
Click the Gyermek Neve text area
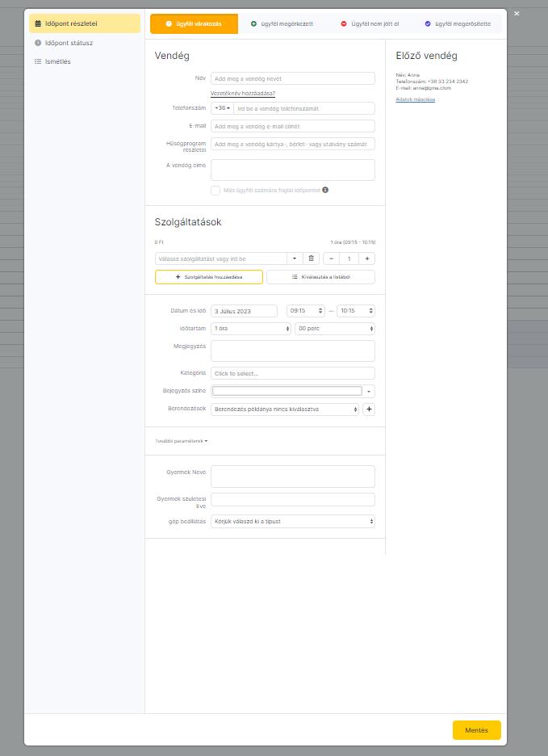[x=293, y=477]
